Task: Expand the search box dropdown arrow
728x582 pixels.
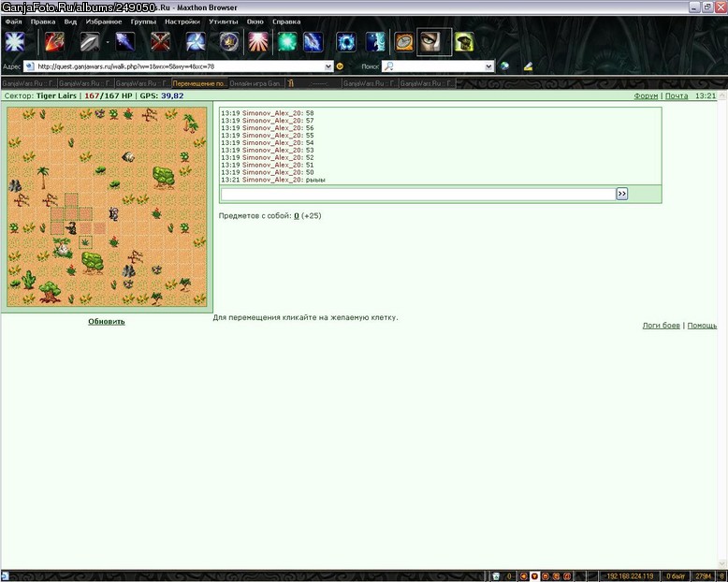Action: tap(488, 66)
